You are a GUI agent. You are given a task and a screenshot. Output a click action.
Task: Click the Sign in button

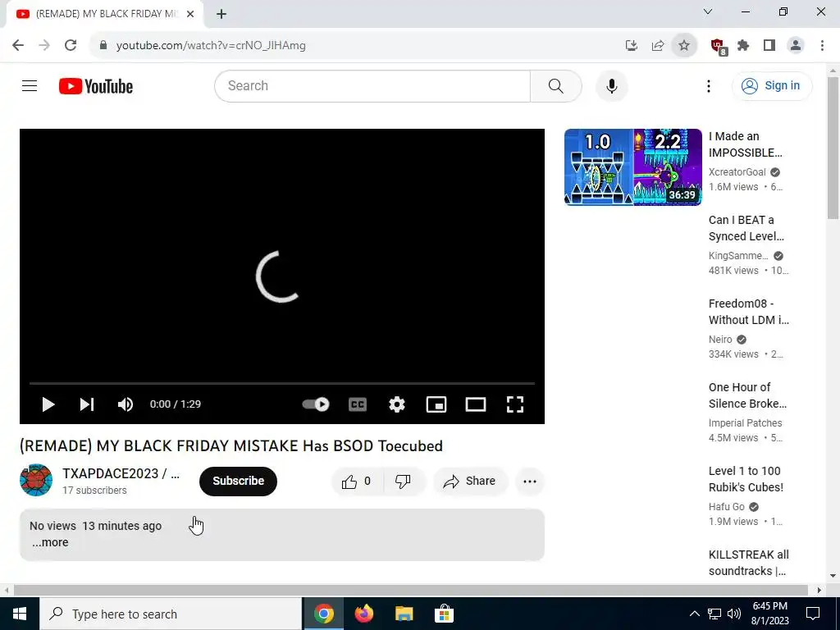(x=771, y=85)
